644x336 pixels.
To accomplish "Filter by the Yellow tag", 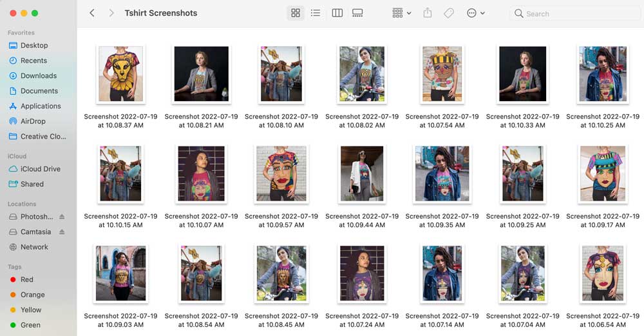I will point(31,310).
